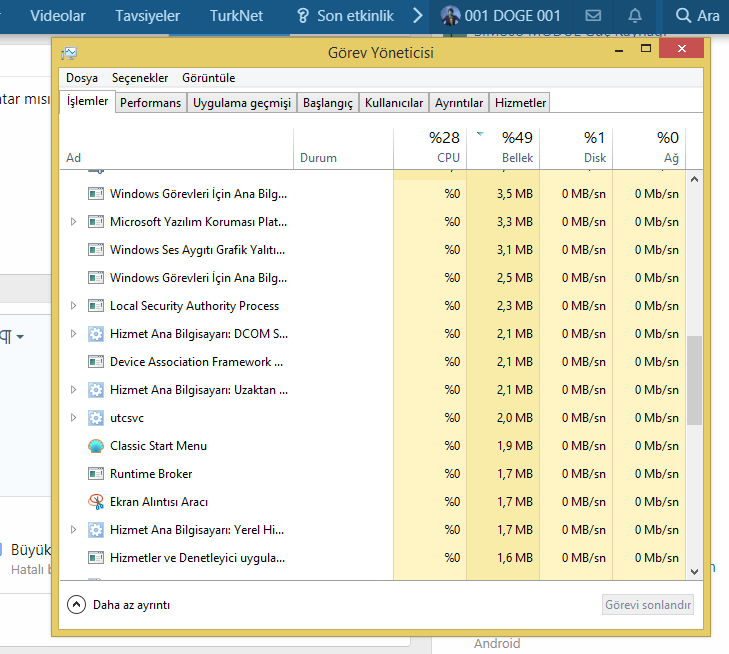Image resolution: width=729 pixels, height=654 pixels.
Task: Expand the Local Security Authority Process group
Action: tap(73, 306)
